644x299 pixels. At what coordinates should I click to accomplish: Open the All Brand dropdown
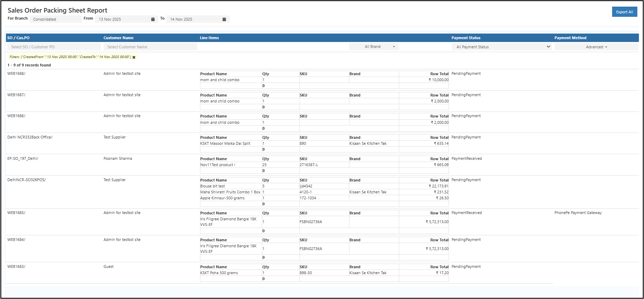(x=374, y=47)
